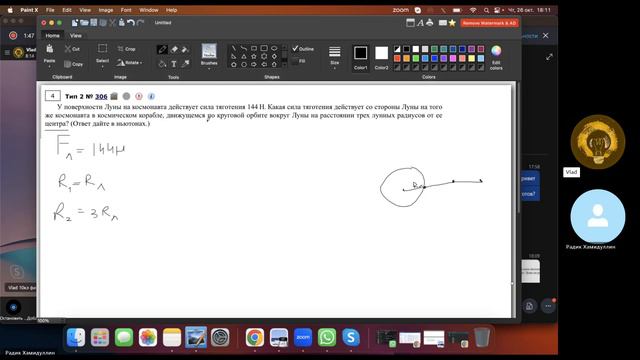Click the blue info icon beside 306
The width and height of the screenshot is (640, 360).
pyautogui.click(x=151, y=96)
